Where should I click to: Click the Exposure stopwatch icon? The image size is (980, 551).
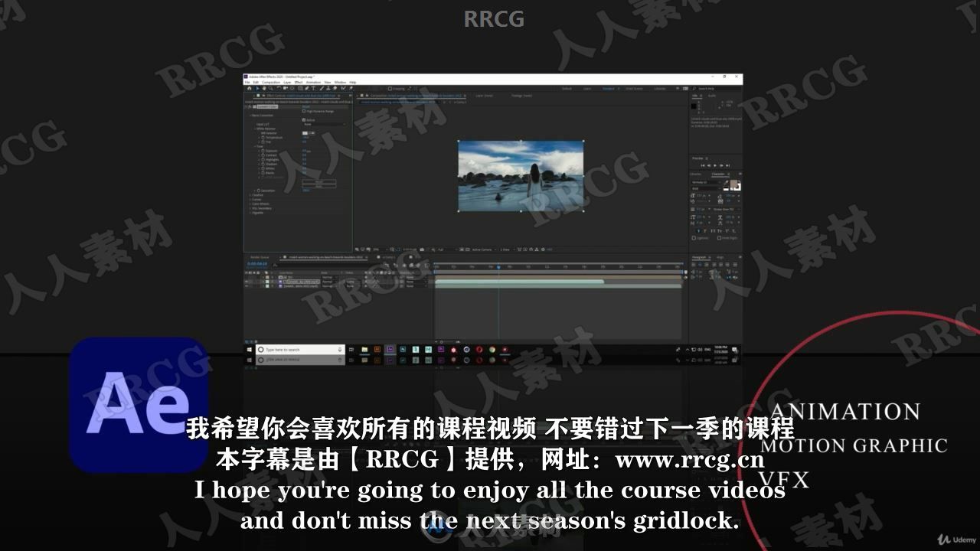(x=263, y=151)
